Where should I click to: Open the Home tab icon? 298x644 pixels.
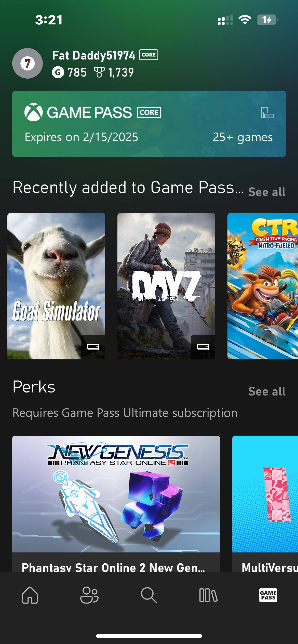point(30,595)
